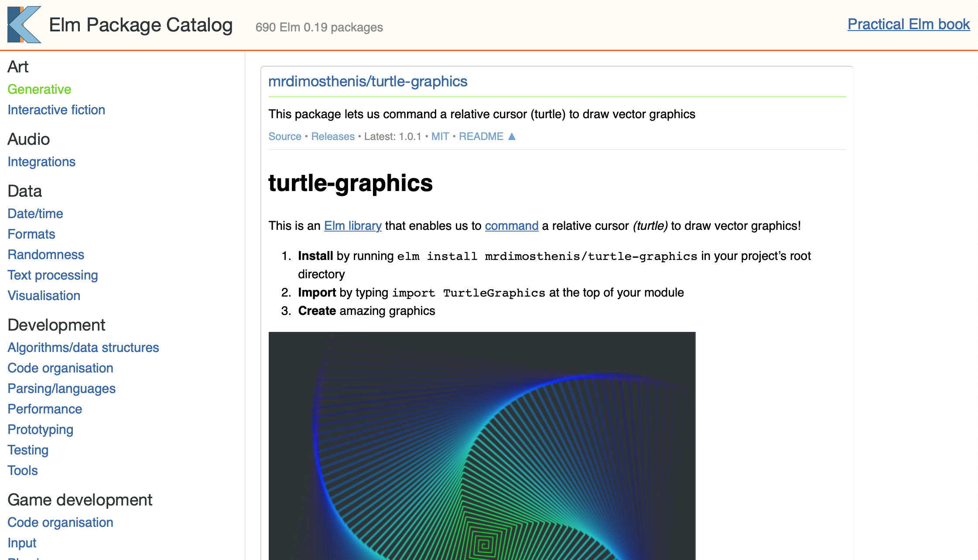The image size is (978, 560).
Task: Click the Development section heading
Action: click(x=56, y=325)
